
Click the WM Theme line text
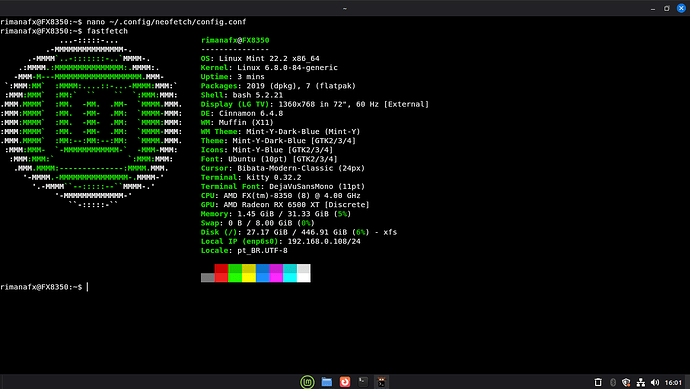pos(281,132)
